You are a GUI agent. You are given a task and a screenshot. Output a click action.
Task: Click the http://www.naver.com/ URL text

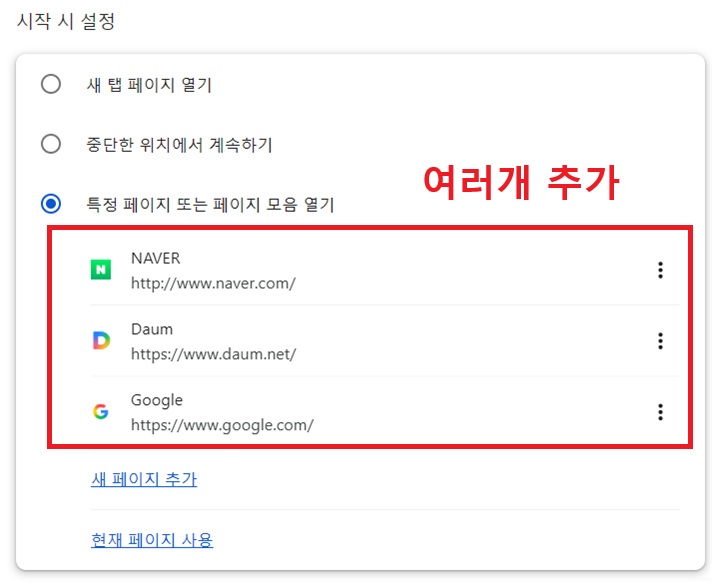click(x=214, y=283)
